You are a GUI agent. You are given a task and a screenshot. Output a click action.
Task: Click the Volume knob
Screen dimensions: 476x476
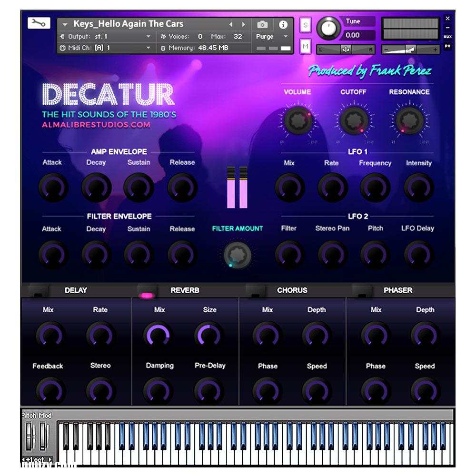[298, 120]
